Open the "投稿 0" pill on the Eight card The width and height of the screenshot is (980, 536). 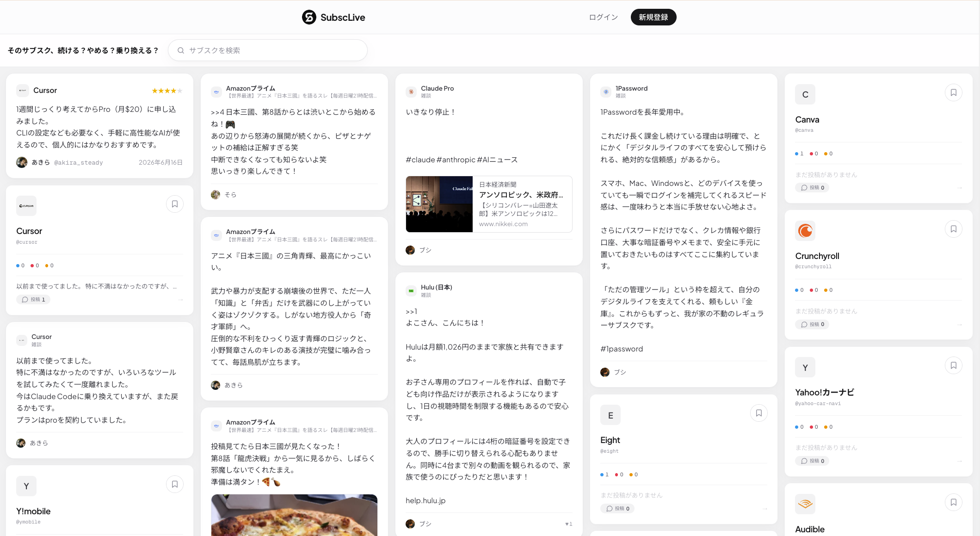(617, 509)
